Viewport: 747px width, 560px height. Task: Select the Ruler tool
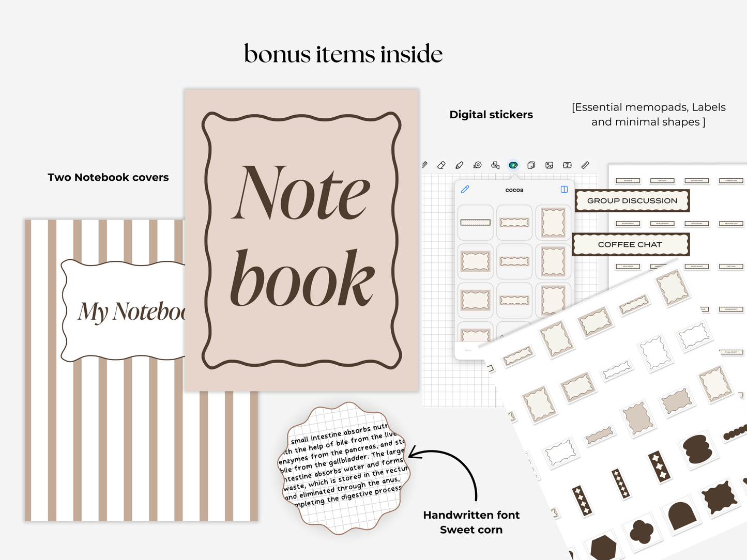584,165
